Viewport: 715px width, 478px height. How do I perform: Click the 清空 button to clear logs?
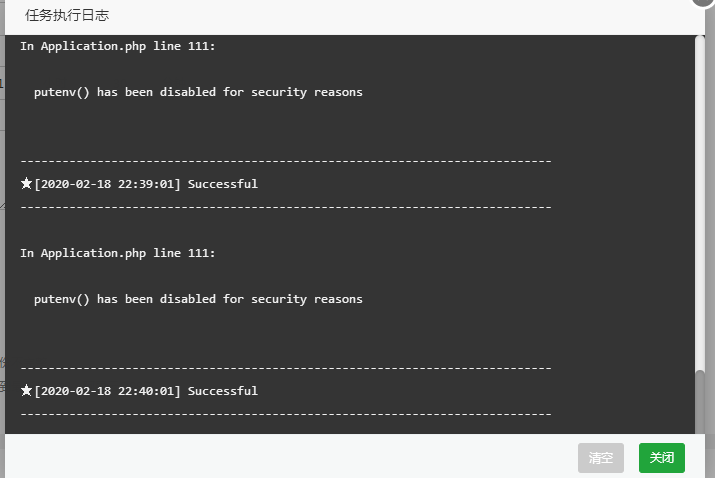click(600, 458)
